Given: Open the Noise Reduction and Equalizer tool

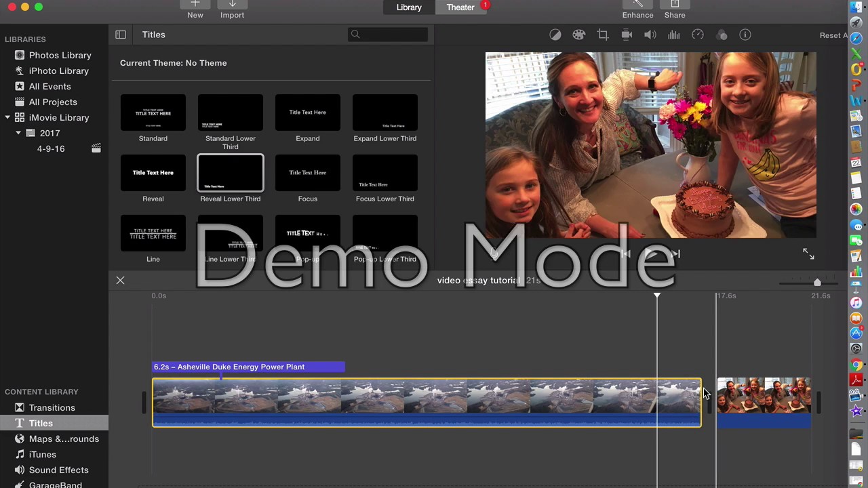Looking at the screenshot, I should [x=673, y=35].
